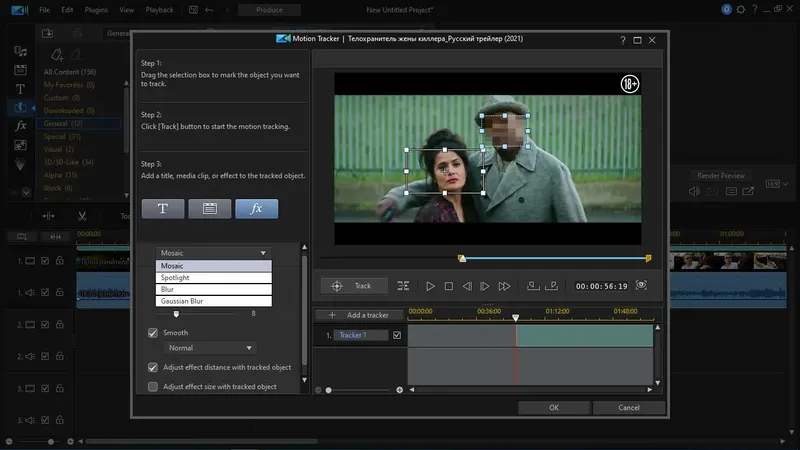
Task: Step to the previous frame
Action: 468,286
